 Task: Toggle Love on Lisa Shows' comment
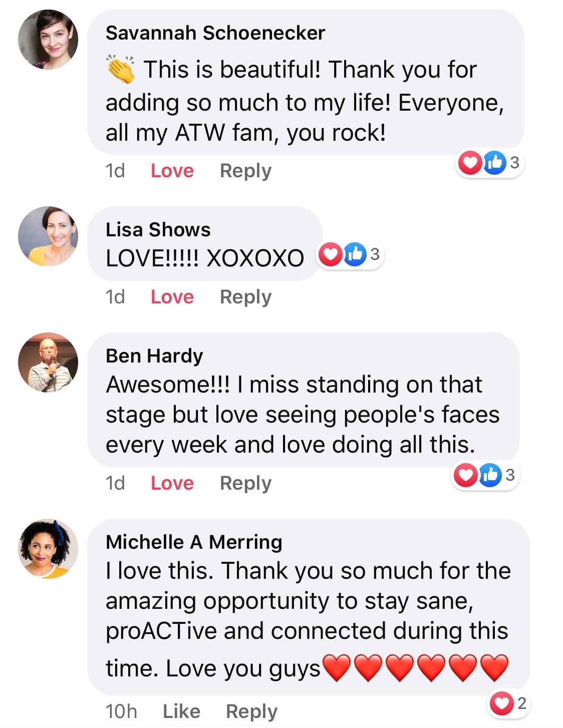pos(172,297)
